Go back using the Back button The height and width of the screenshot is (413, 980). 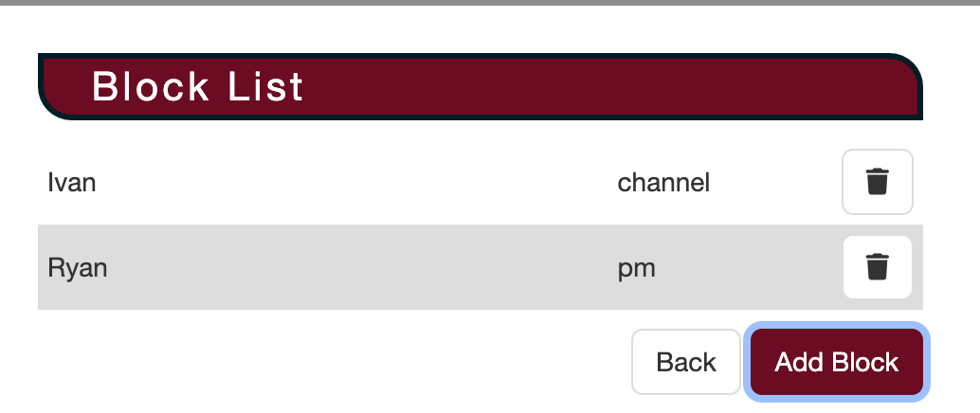[x=686, y=362]
